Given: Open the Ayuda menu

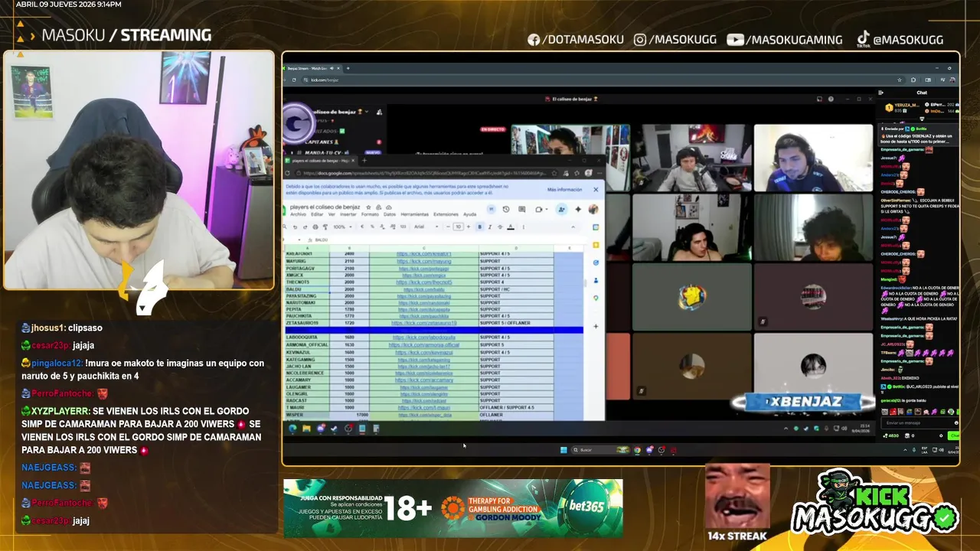Looking at the screenshot, I should [x=469, y=214].
